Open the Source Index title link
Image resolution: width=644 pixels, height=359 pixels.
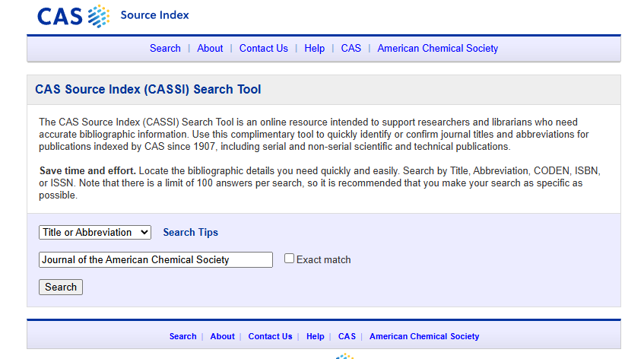click(154, 15)
